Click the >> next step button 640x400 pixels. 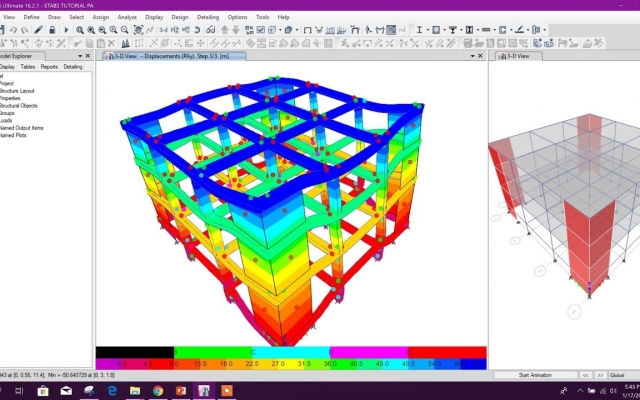tap(600, 375)
